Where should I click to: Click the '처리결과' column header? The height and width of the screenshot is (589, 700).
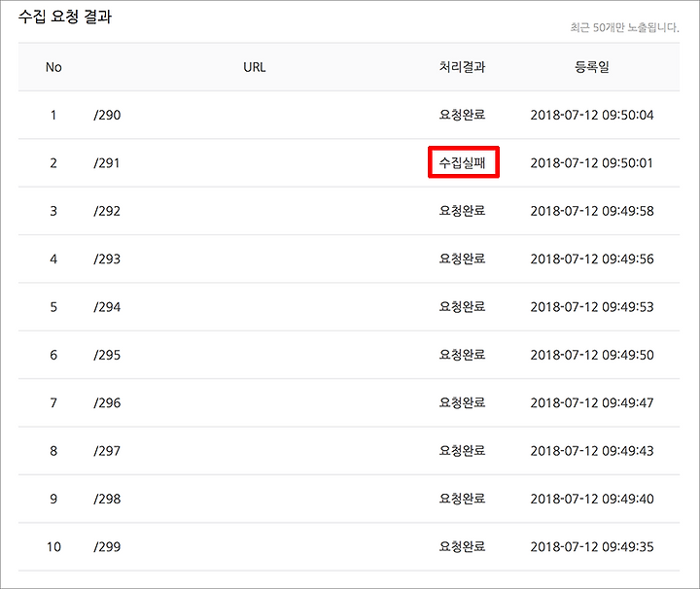[462, 67]
